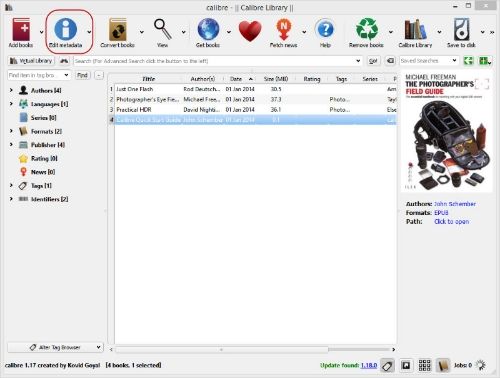
Task: Click the 1.18.0 update link
Action: 369,365
